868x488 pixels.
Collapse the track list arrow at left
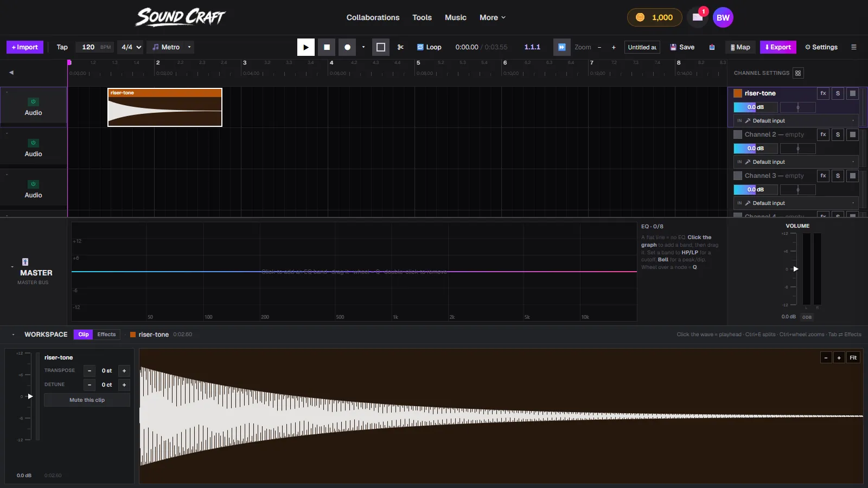(x=11, y=72)
